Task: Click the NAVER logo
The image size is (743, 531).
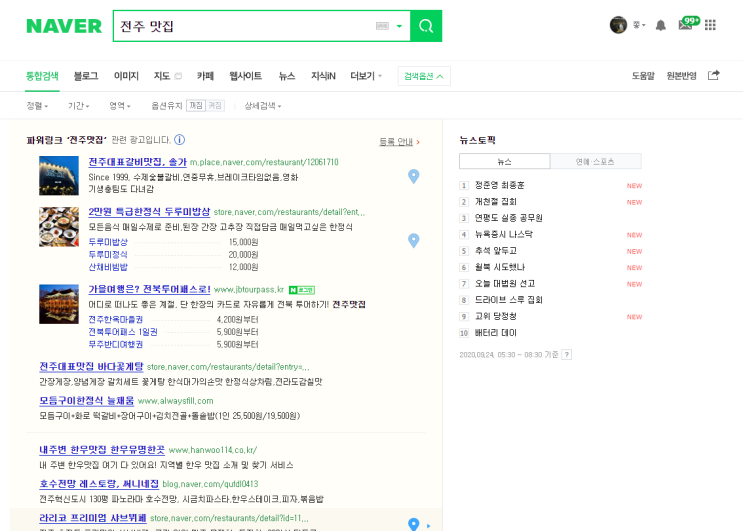Action: pos(64,26)
